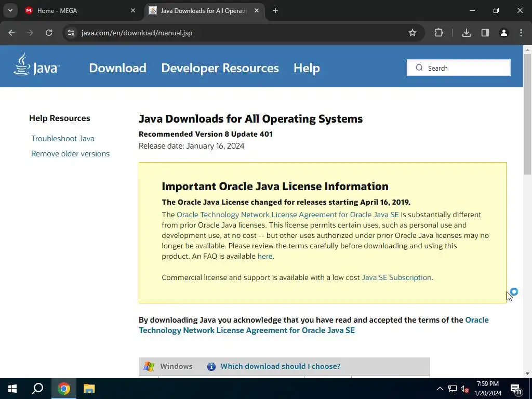Viewport: 532px width, 399px height.
Task: Open Chrome downloads tray icon
Action: [x=467, y=33]
